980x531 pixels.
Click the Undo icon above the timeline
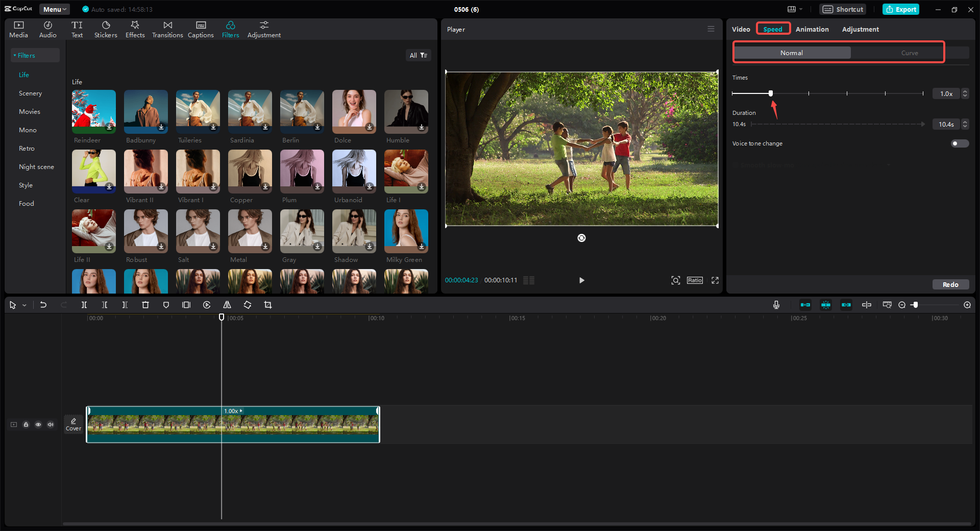point(43,305)
